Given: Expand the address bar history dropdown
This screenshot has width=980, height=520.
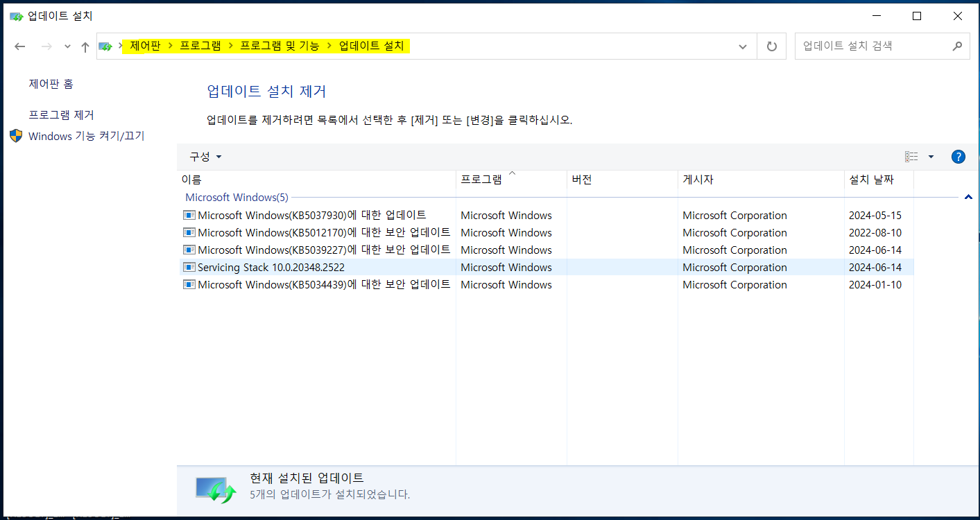Looking at the screenshot, I should (743, 46).
